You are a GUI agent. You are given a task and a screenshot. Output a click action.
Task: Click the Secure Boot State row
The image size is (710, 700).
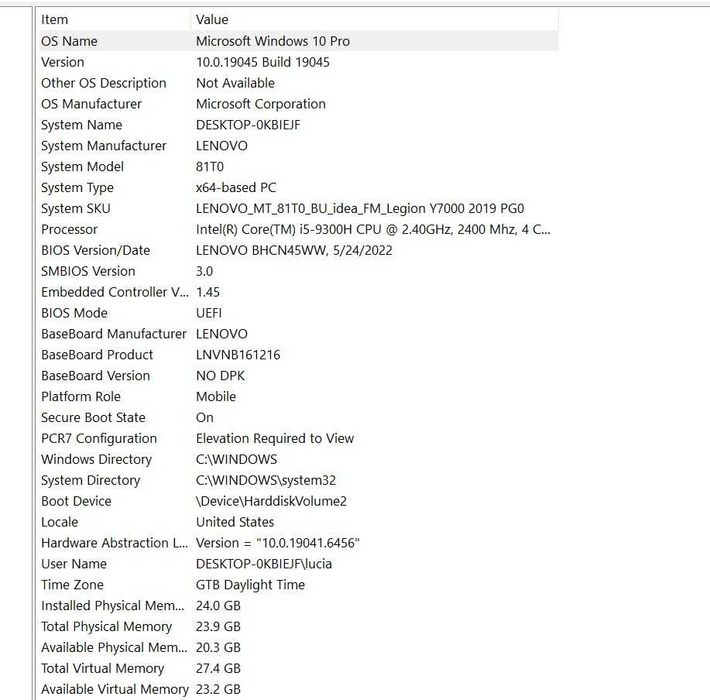tap(297, 417)
